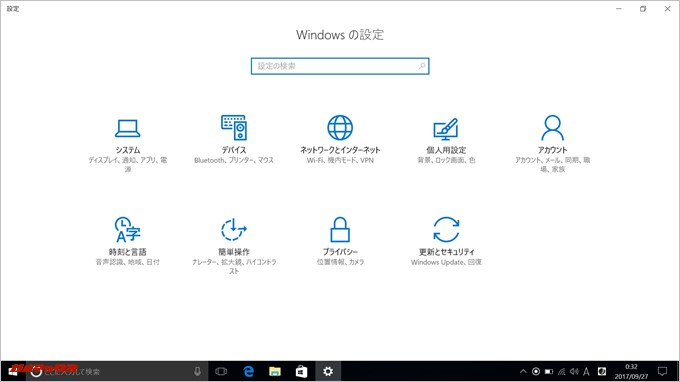This screenshot has width=680, height=382.
Task: Open the Action Center notification icon
Action: 662,371
